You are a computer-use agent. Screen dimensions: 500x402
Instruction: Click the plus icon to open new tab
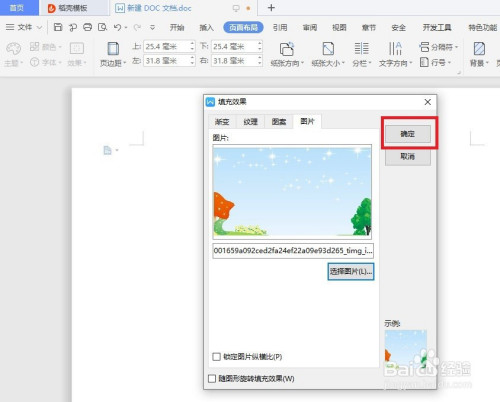click(x=271, y=8)
